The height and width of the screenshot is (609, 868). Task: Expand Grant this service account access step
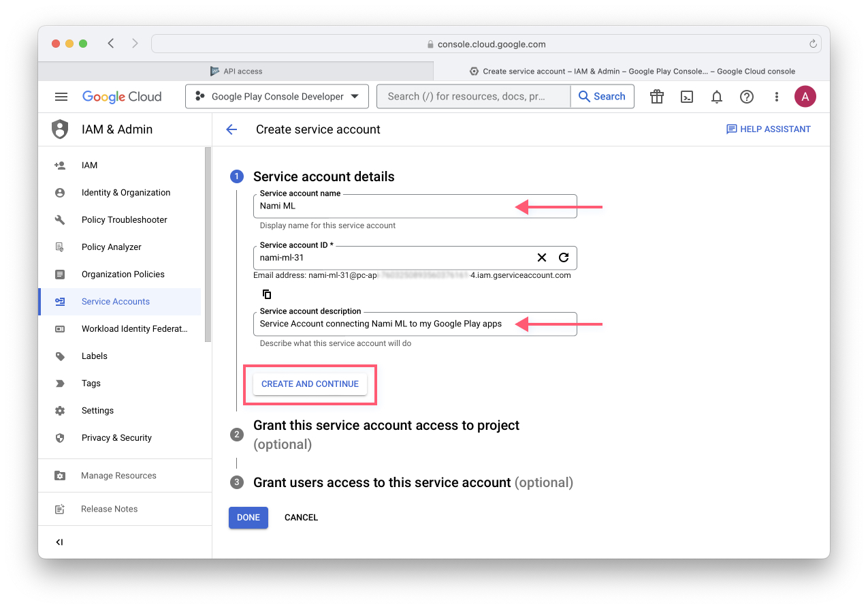tap(386, 435)
